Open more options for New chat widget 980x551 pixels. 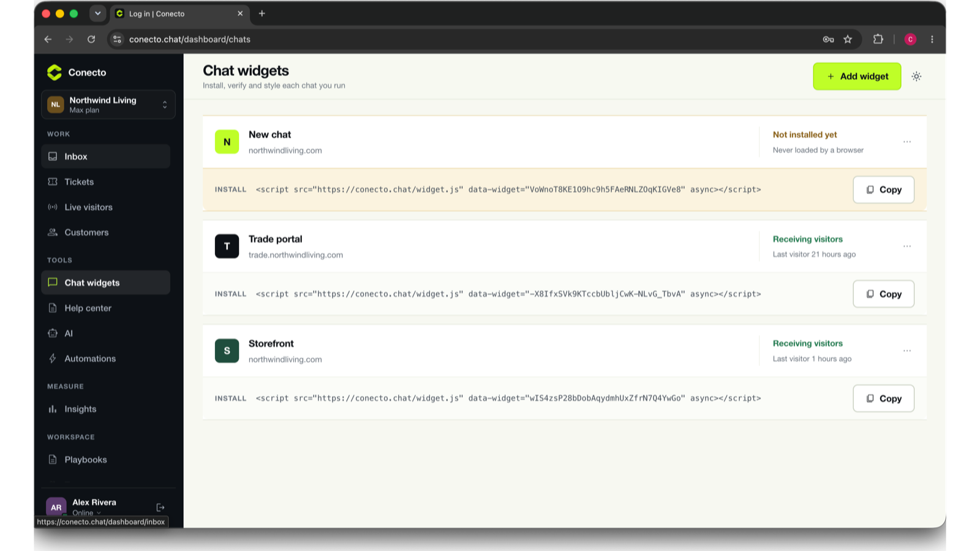click(x=907, y=141)
